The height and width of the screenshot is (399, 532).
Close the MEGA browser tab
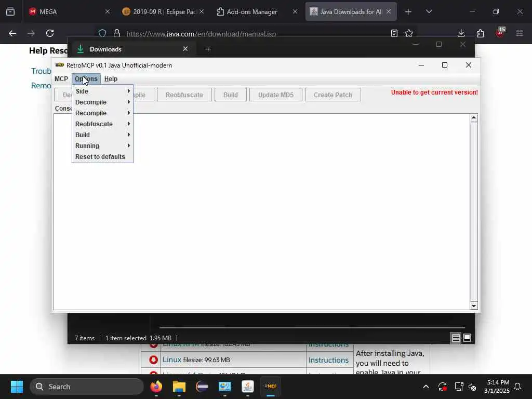(107, 11)
